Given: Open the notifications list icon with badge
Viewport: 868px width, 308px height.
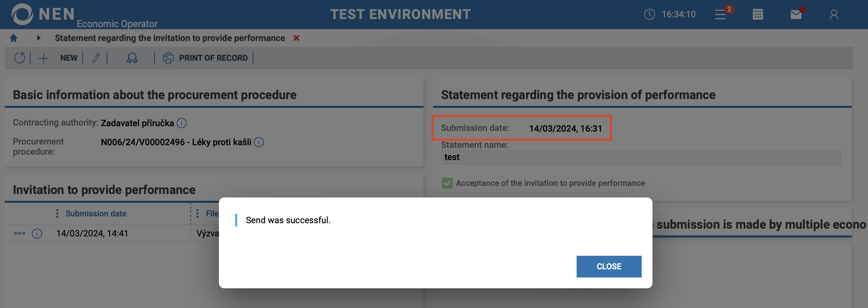Looking at the screenshot, I should (721, 15).
